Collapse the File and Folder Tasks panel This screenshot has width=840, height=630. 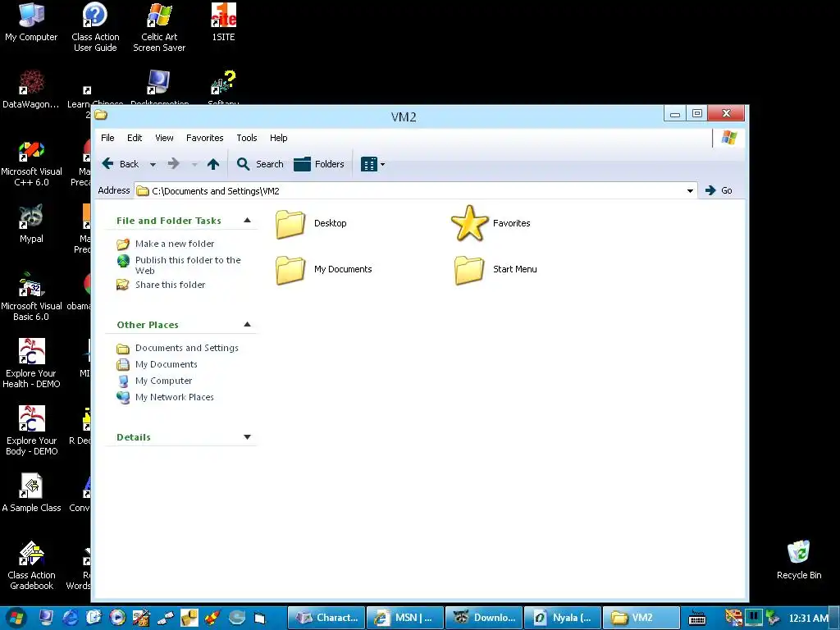248,220
